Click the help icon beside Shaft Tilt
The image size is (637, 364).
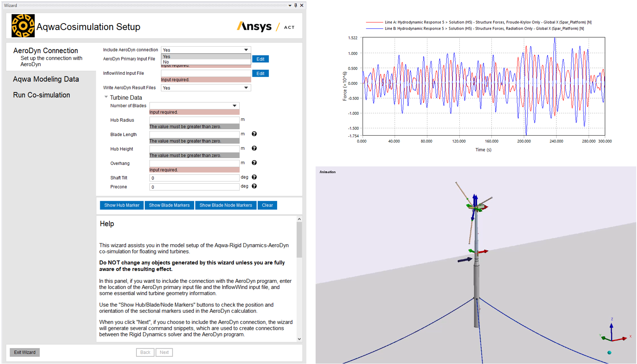pyautogui.click(x=254, y=177)
